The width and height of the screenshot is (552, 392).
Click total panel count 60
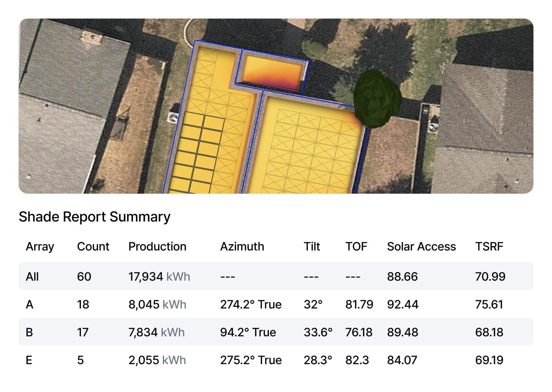coord(84,277)
